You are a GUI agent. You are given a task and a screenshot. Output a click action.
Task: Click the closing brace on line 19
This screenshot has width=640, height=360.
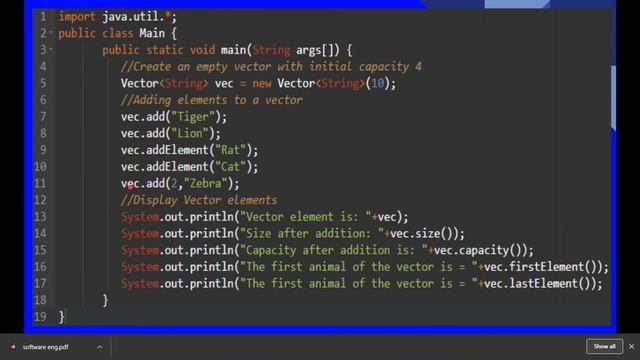(62, 317)
